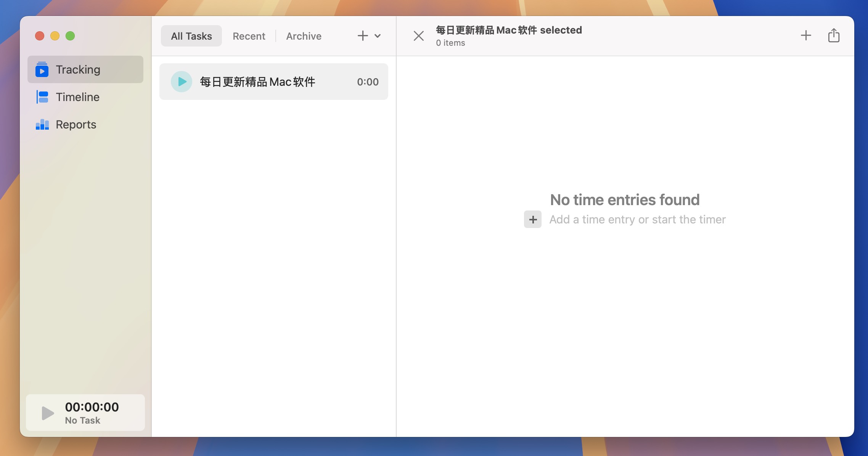The width and height of the screenshot is (868, 456).
Task: Expand the add-task dropdown chevron
Action: pyautogui.click(x=378, y=36)
